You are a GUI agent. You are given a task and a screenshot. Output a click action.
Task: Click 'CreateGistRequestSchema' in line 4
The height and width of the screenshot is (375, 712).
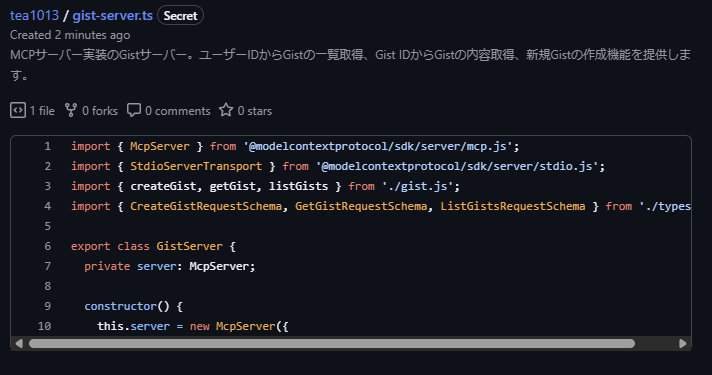(206, 206)
